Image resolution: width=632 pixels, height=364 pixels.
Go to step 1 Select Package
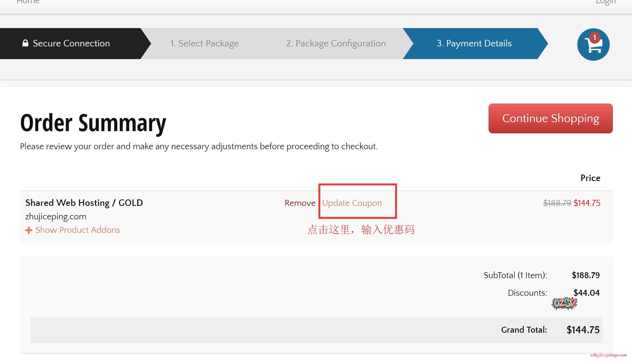click(x=204, y=43)
